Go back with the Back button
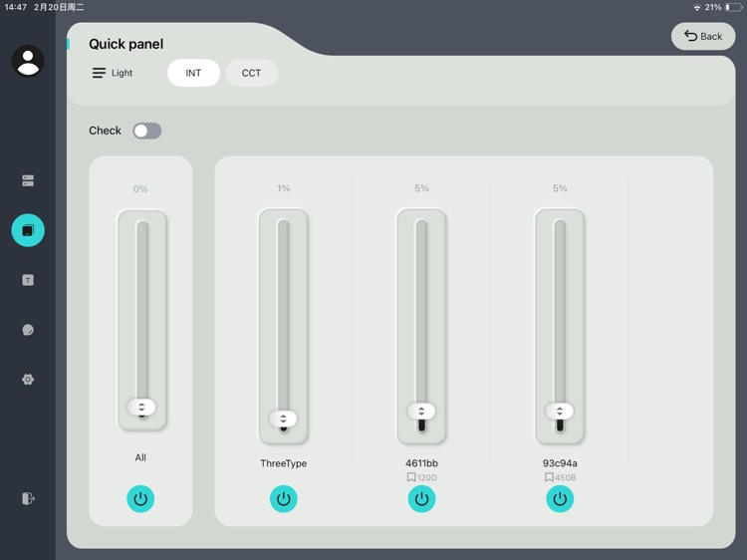 [703, 36]
